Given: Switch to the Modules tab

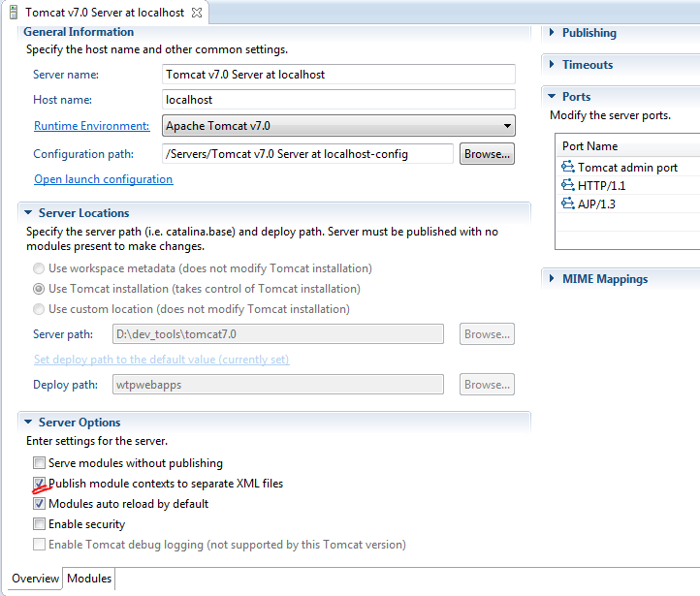Looking at the screenshot, I should tap(89, 579).
